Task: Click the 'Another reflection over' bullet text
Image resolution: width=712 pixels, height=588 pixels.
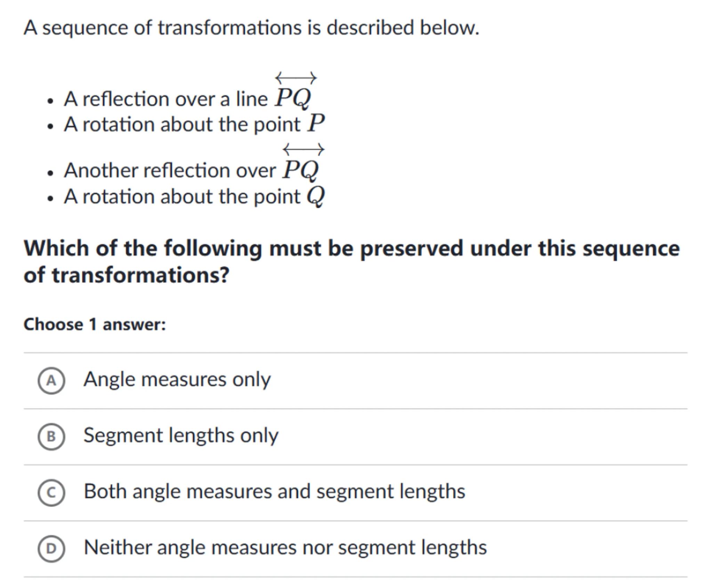Action: pyautogui.click(x=170, y=171)
